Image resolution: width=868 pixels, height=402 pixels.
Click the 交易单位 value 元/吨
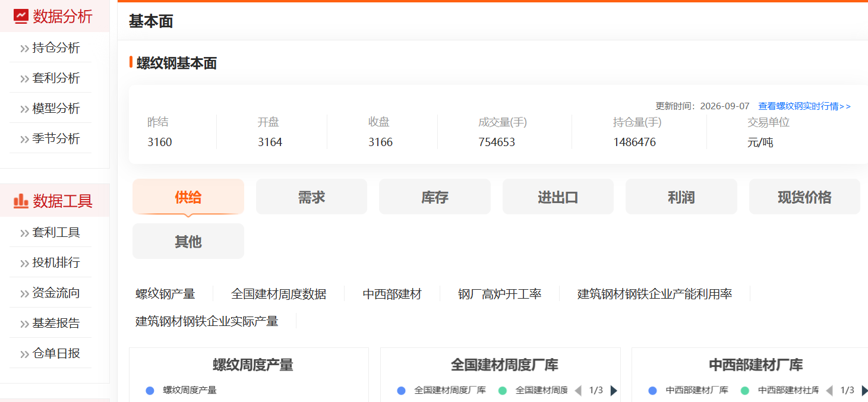760,143
